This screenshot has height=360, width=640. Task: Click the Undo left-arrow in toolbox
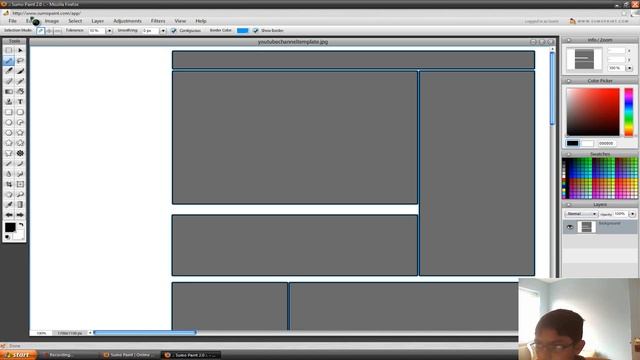click(9, 215)
